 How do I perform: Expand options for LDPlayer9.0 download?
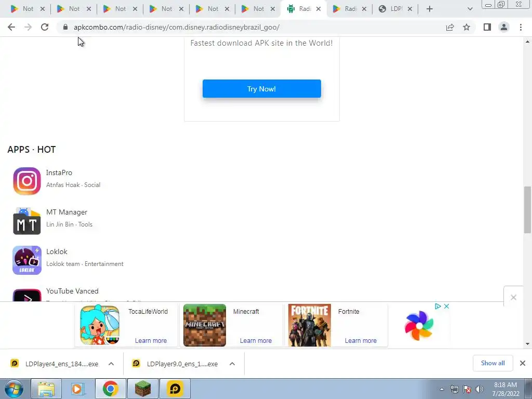tap(232, 364)
